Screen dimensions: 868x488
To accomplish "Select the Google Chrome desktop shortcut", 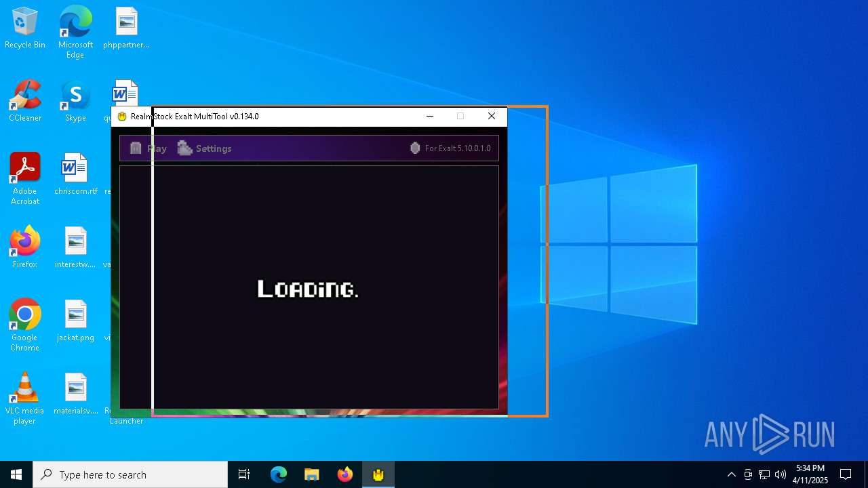I will [25, 325].
